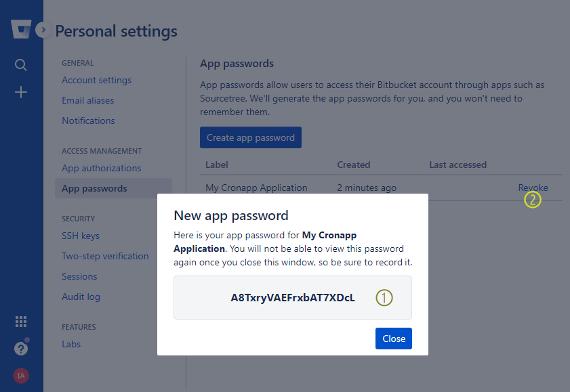The width and height of the screenshot is (570, 392).
Task: Click the Bitbucket logo icon
Action: [21, 29]
